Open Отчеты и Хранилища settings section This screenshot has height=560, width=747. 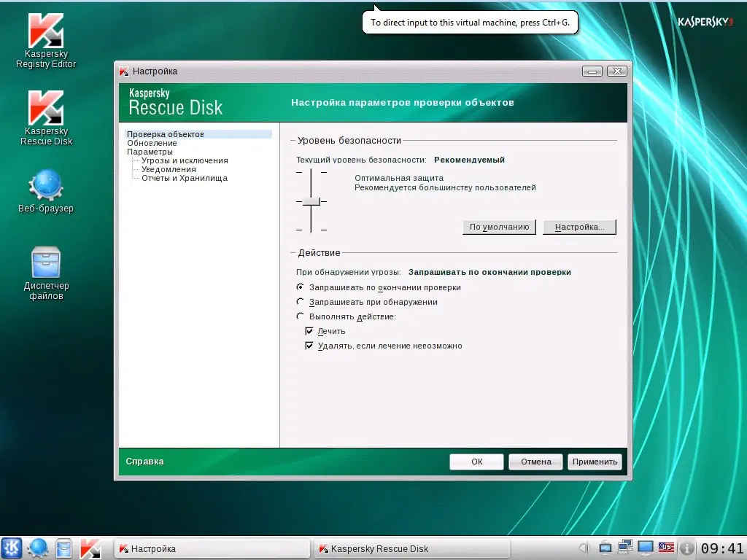coord(185,178)
